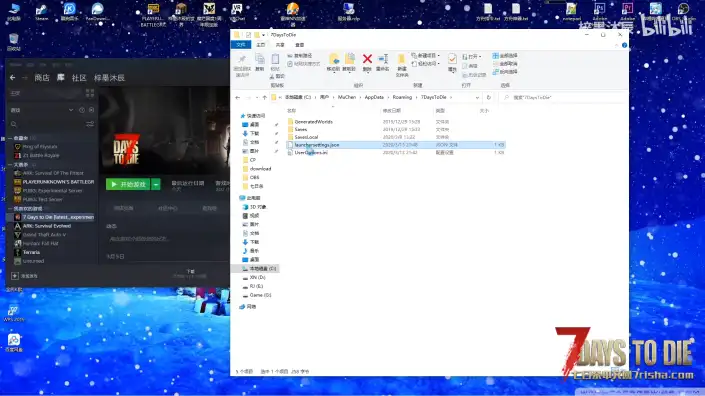The height and width of the screenshot is (396, 705).
Task: Open Quick Access Toolbar customize dropdown
Action: click(263, 35)
